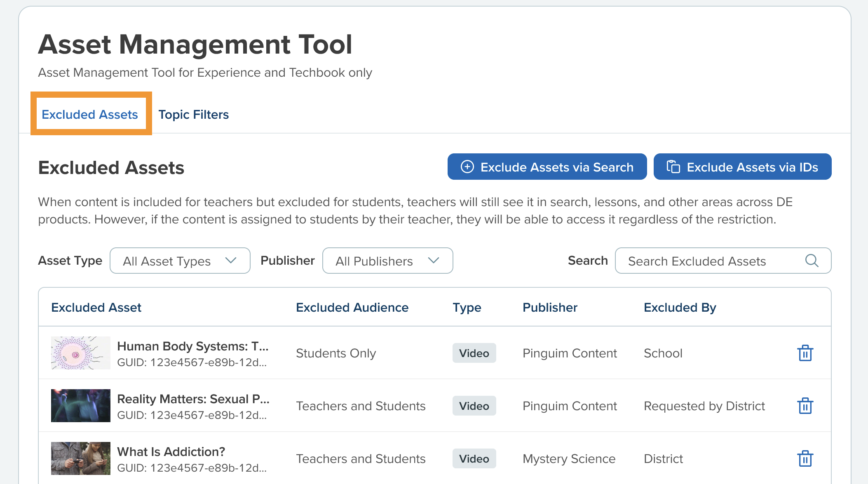The image size is (868, 484).
Task: Open Human Body Systems video thumbnail
Action: (x=80, y=353)
